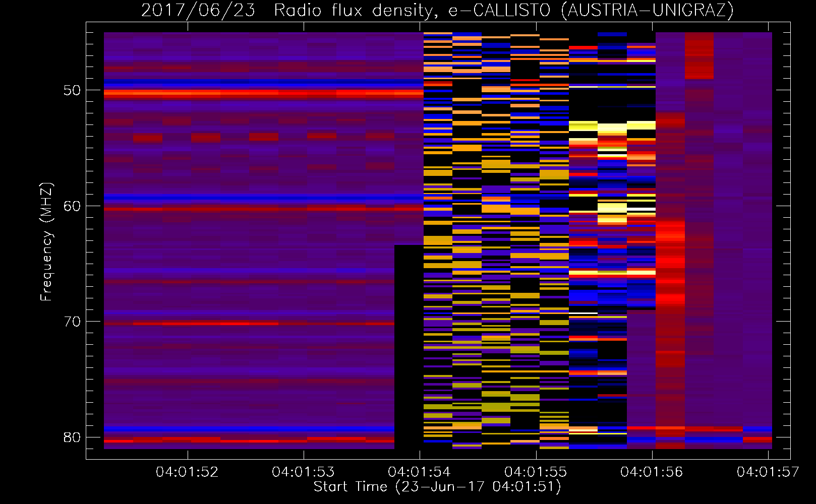Click the 04:01:55 time tick label
This screenshot has height=504, width=816.
point(536,472)
